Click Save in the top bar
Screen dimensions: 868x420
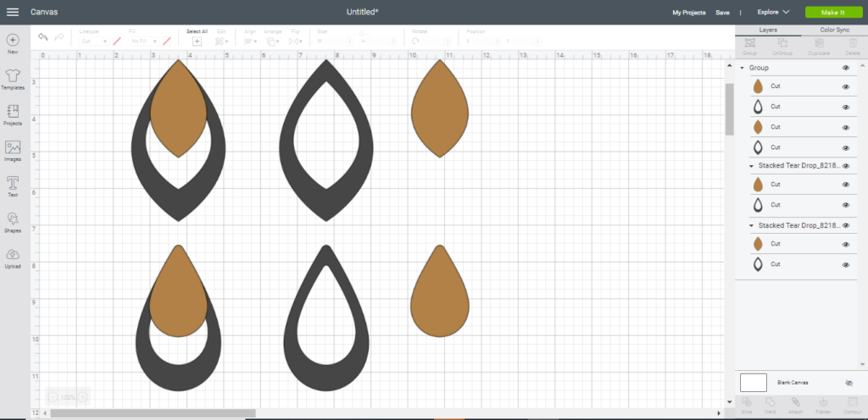tap(722, 12)
